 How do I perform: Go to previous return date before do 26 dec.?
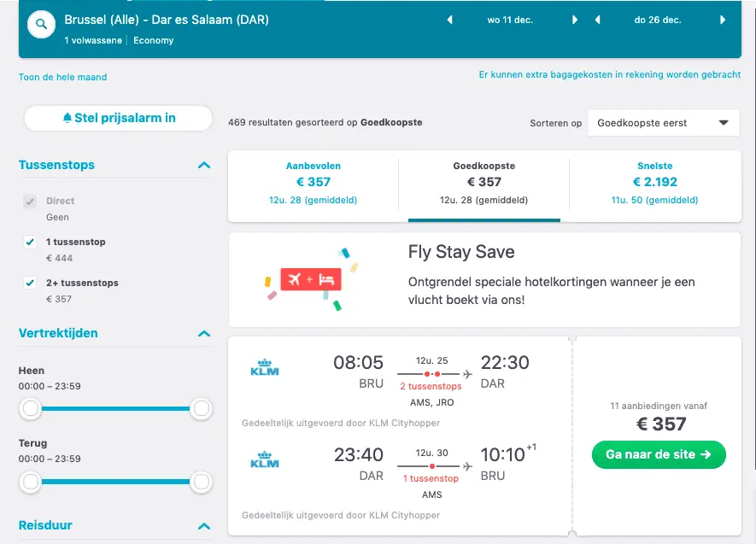coord(597,20)
